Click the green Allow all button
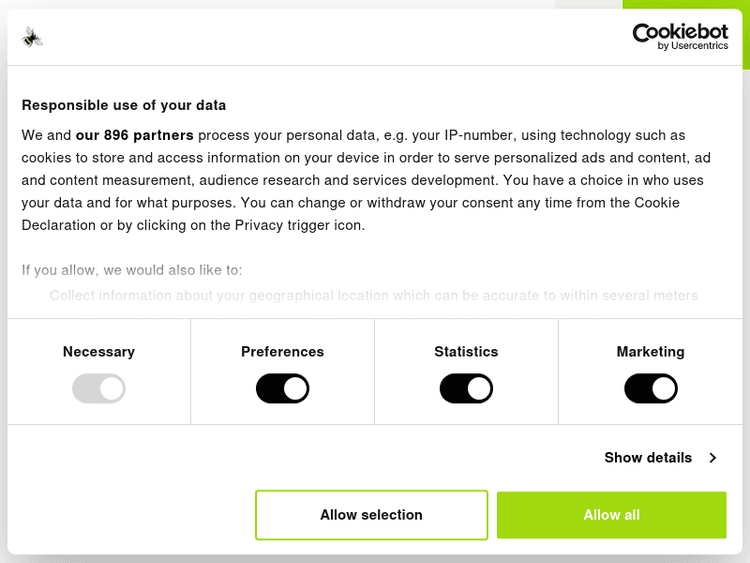Viewport: 750px width, 563px height. (x=611, y=515)
